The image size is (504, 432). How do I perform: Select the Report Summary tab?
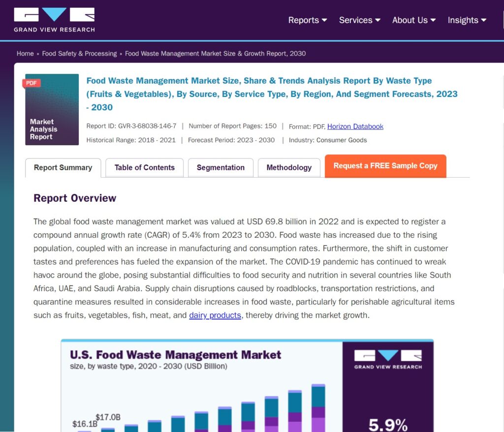63,168
